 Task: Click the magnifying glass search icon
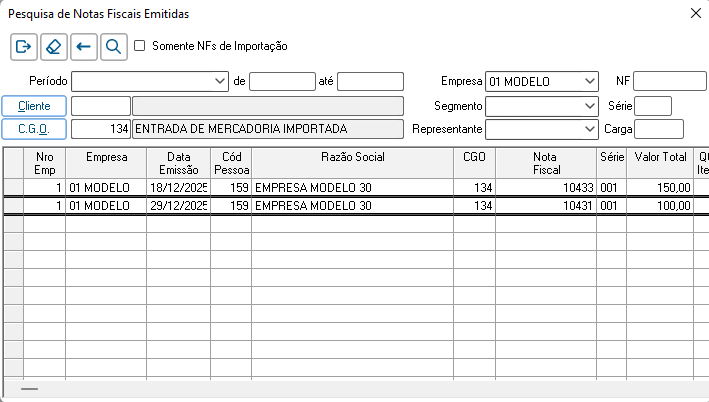114,46
